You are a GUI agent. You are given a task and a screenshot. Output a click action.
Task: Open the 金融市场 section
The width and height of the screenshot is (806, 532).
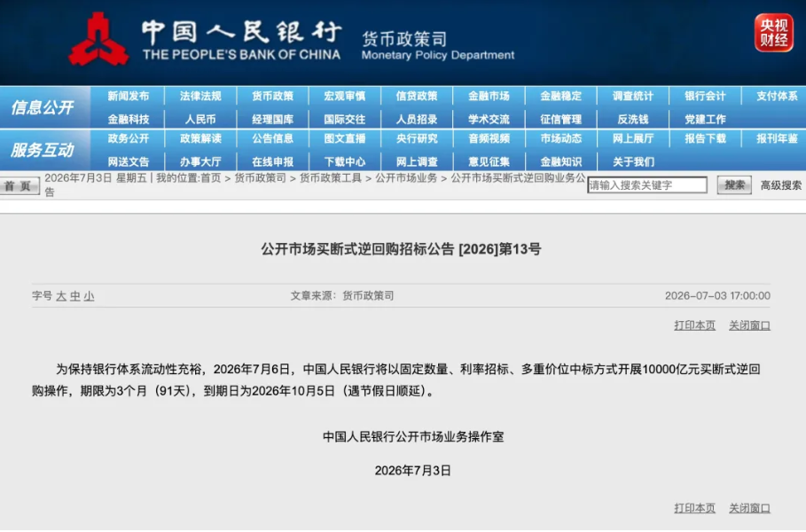coord(489,96)
